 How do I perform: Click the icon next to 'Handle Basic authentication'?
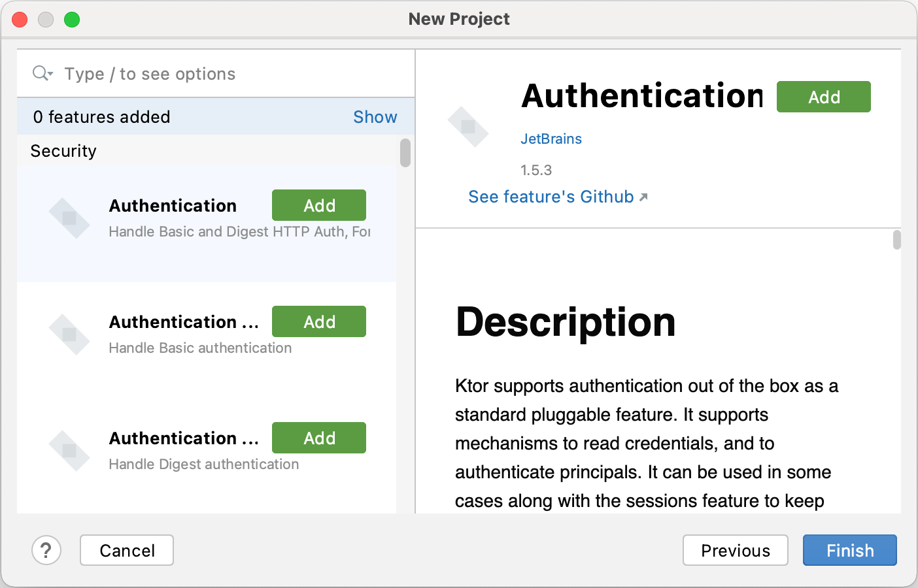[x=70, y=335]
